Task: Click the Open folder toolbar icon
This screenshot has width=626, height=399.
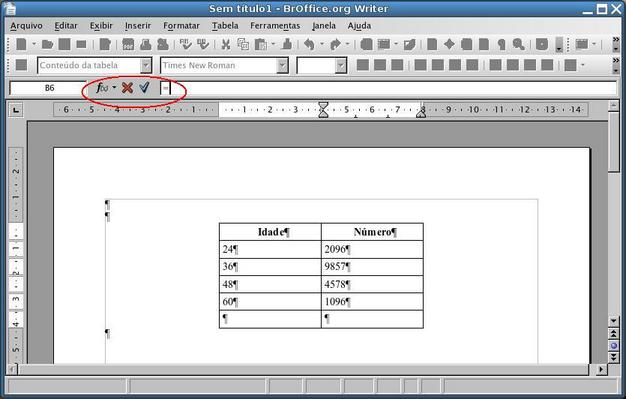Action: click(x=48, y=44)
